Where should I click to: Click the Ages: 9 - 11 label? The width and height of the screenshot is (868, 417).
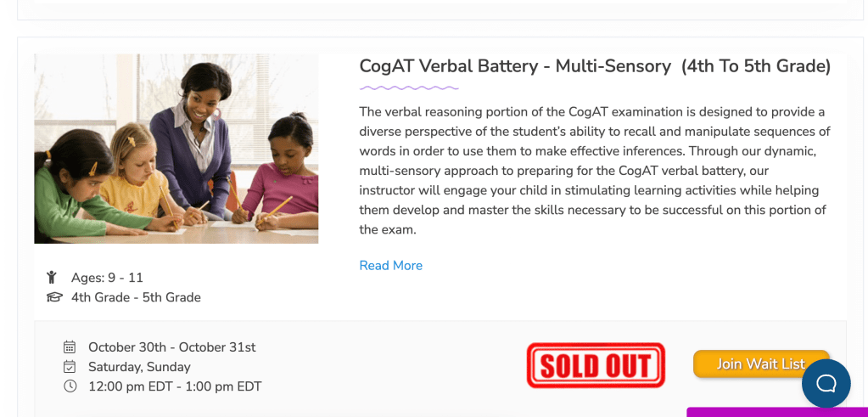(x=107, y=278)
